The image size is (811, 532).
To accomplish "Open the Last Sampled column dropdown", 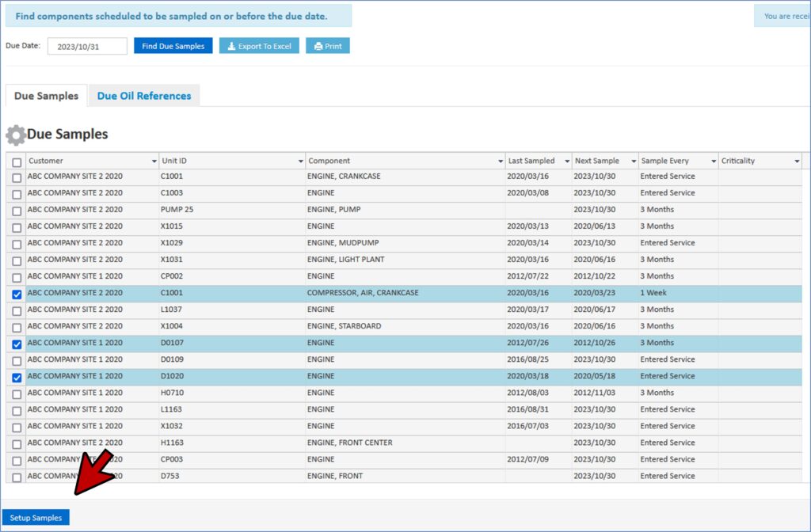I will pos(566,161).
